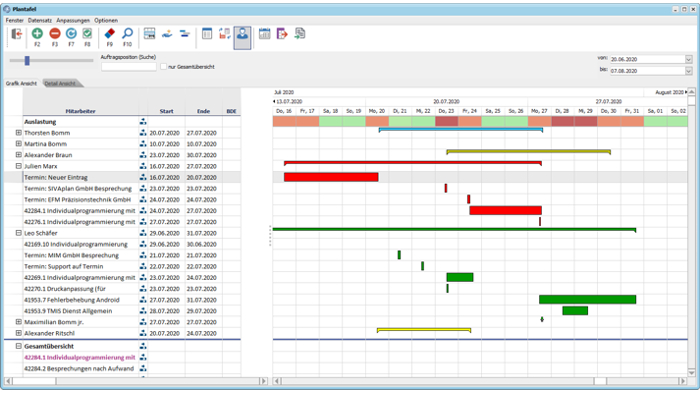Click the Auftragsposition search input field
This screenshot has height=394, width=700.
pyautogui.click(x=129, y=66)
